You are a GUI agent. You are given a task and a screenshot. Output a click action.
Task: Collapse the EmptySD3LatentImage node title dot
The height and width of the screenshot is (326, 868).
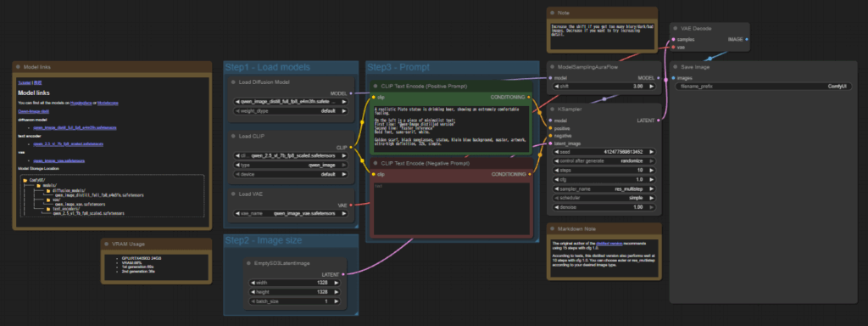(x=249, y=263)
